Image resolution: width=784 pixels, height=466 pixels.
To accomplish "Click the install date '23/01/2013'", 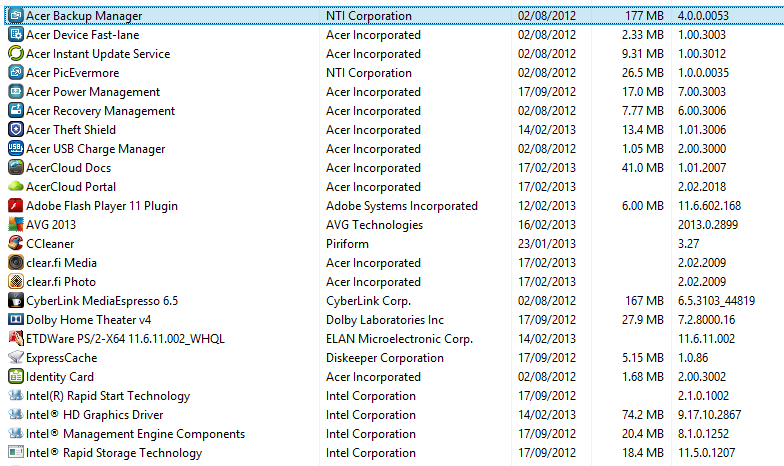I will [x=547, y=244].
